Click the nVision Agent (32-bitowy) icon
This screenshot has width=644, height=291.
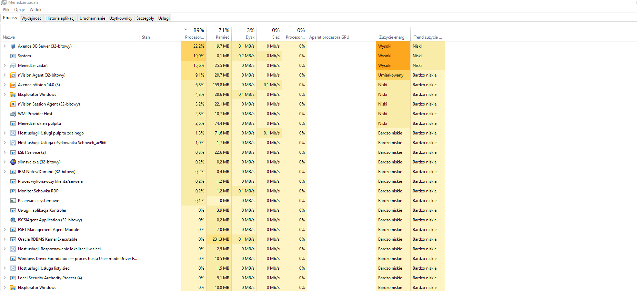tap(13, 75)
